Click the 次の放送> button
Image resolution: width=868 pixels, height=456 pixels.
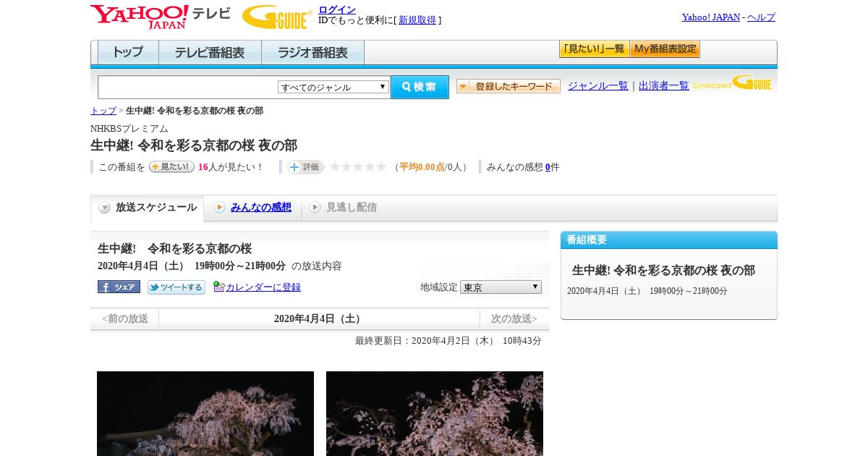[x=514, y=319]
